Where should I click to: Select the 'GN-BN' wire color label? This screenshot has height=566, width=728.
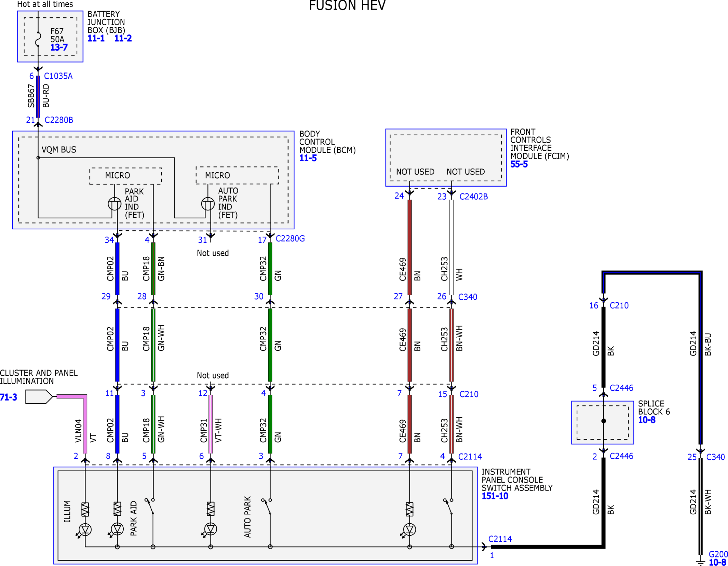pyautogui.click(x=161, y=269)
